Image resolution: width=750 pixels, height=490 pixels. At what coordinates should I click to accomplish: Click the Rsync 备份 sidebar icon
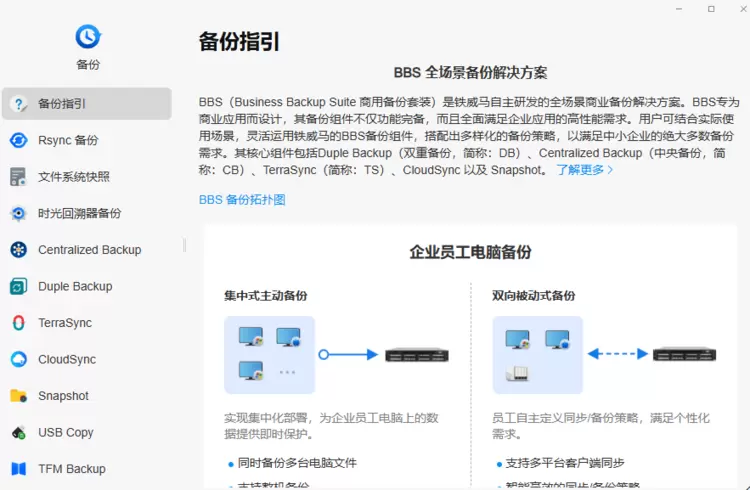point(18,140)
